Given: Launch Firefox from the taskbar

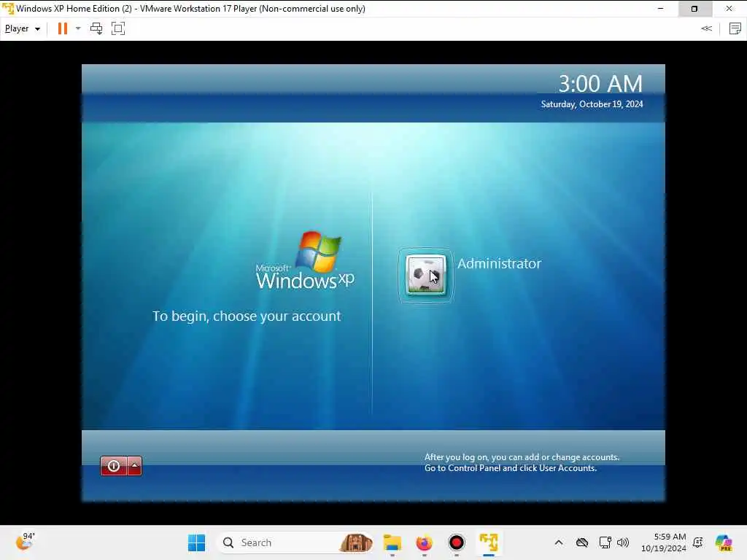Looking at the screenshot, I should click(x=424, y=542).
